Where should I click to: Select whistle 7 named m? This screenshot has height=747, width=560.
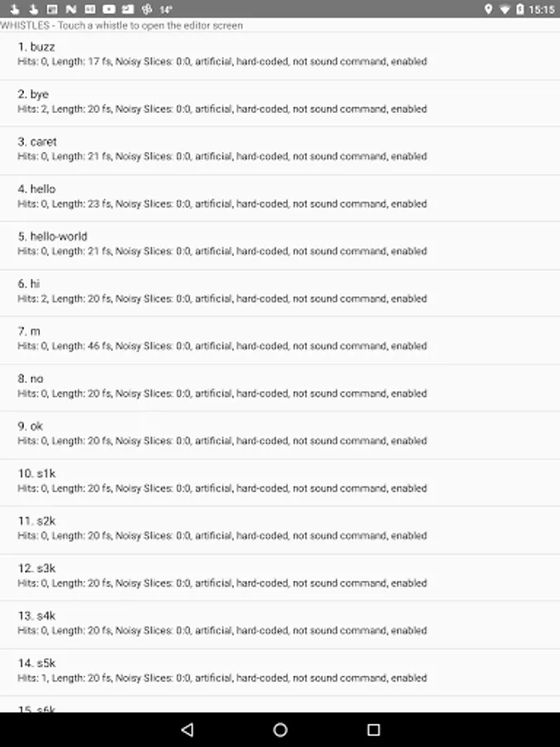280,340
